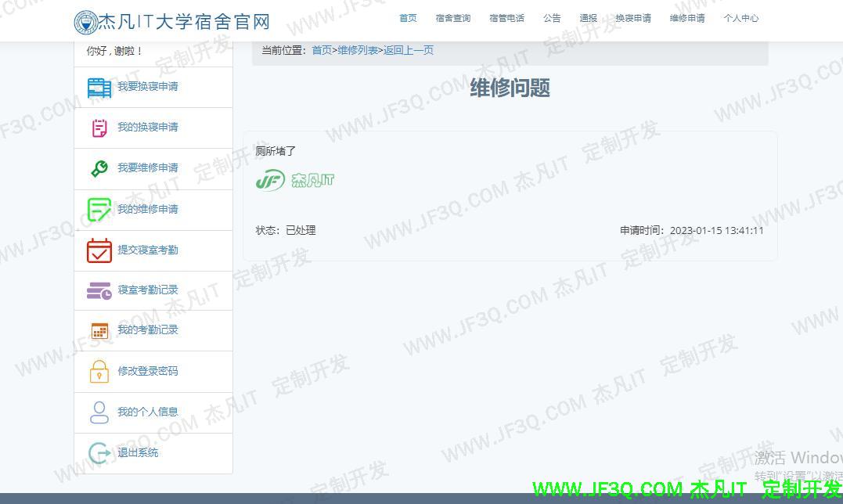
Task: Switch to the 公告 section
Action: pyautogui.click(x=552, y=18)
